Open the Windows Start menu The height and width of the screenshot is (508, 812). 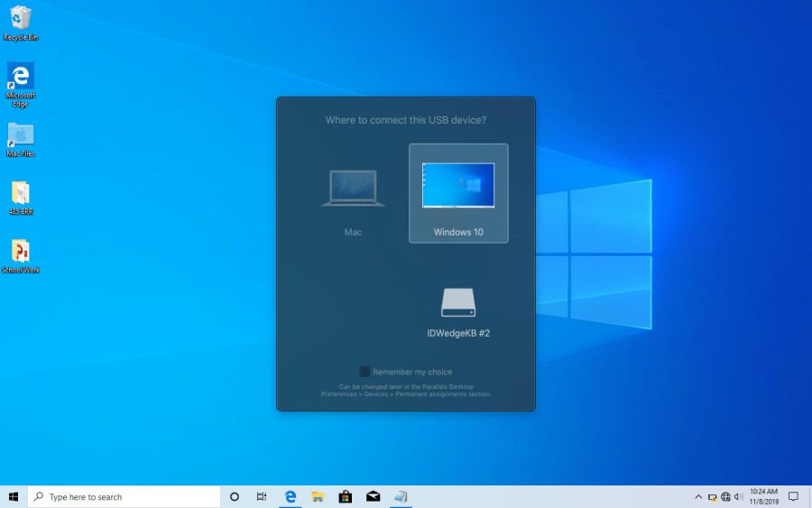click(x=14, y=496)
